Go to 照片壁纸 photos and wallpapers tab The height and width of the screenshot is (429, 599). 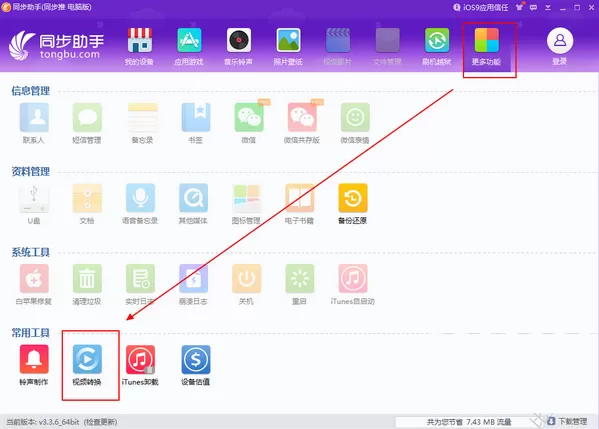click(x=288, y=47)
